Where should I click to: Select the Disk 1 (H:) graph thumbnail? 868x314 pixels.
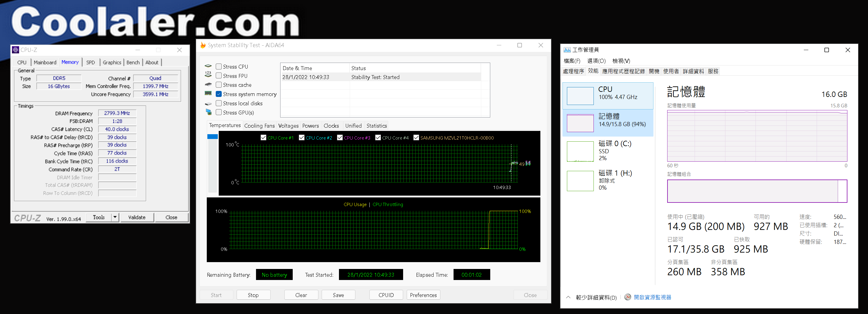point(580,181)
